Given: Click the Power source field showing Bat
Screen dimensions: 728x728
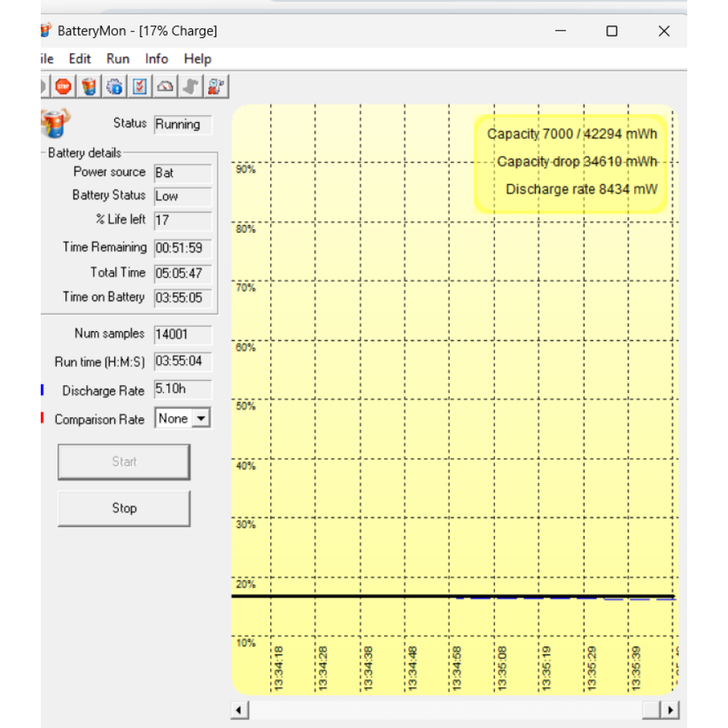Looking at the screenshot, I should click(x=183, y=173).
